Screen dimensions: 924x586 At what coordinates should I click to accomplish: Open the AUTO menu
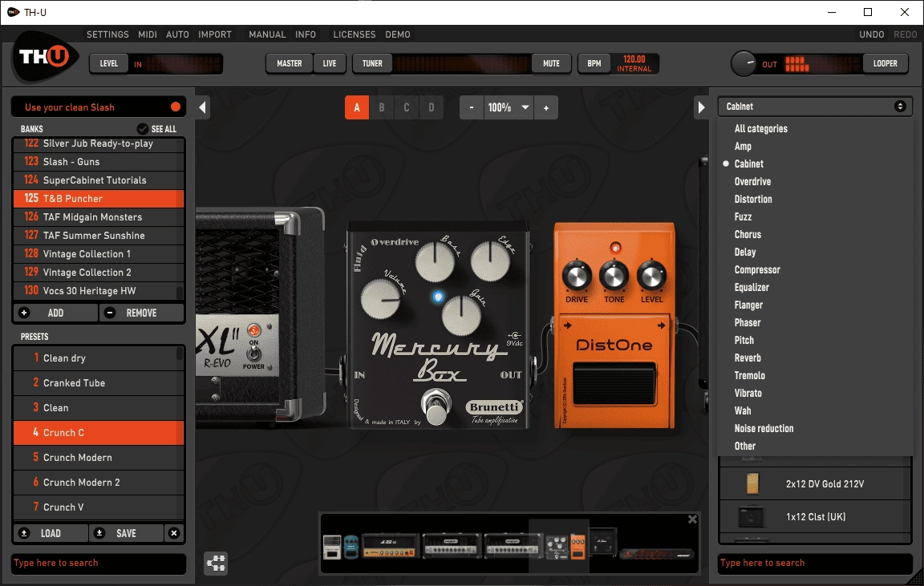point(177,34)
